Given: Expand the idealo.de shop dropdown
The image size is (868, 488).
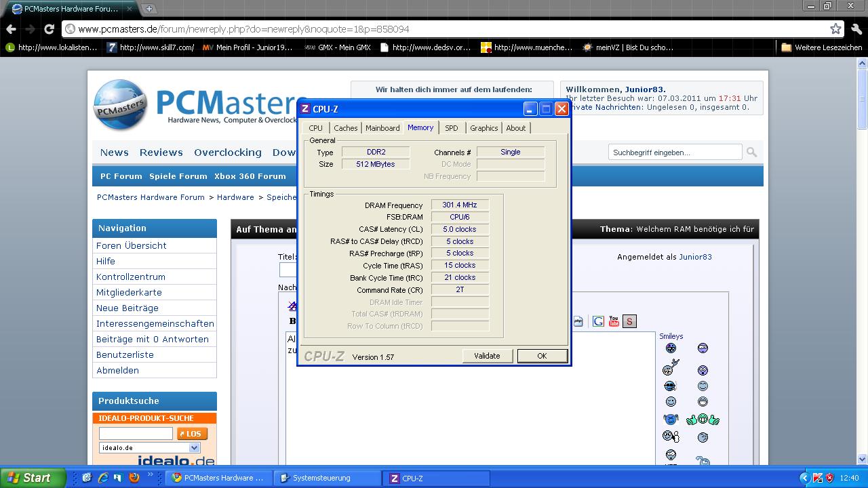Looking at the screenshot, I should (195, 448).
